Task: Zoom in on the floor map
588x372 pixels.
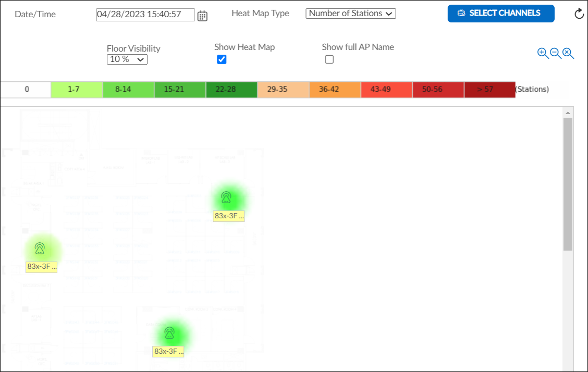Action: coord(543,53)
